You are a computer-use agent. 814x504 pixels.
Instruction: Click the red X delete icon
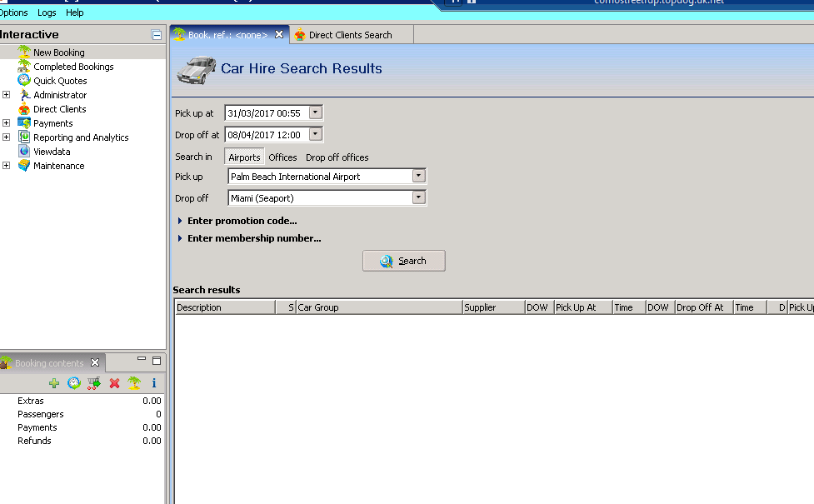tap(114, 383)
